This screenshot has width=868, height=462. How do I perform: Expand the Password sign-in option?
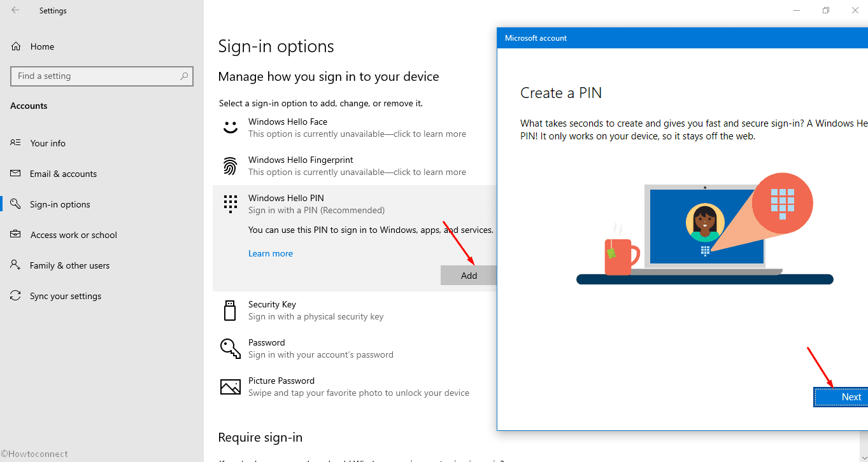tap(355, 348)
